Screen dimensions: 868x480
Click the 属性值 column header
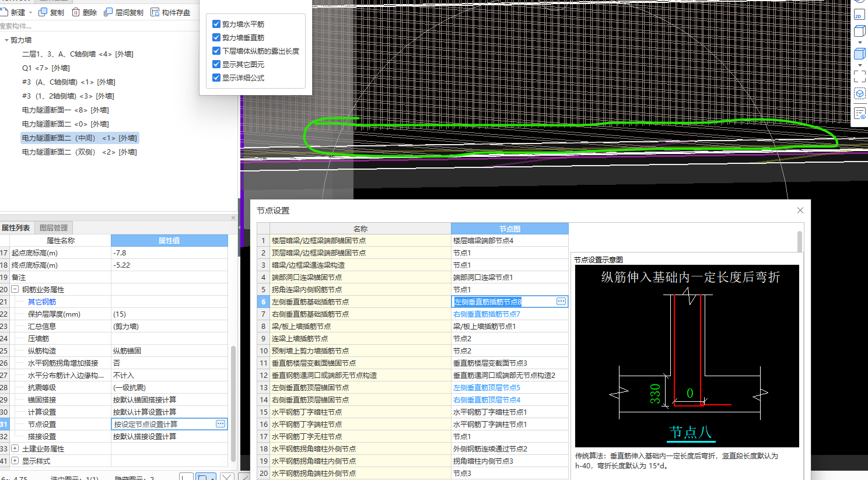(x=169, y=240)
